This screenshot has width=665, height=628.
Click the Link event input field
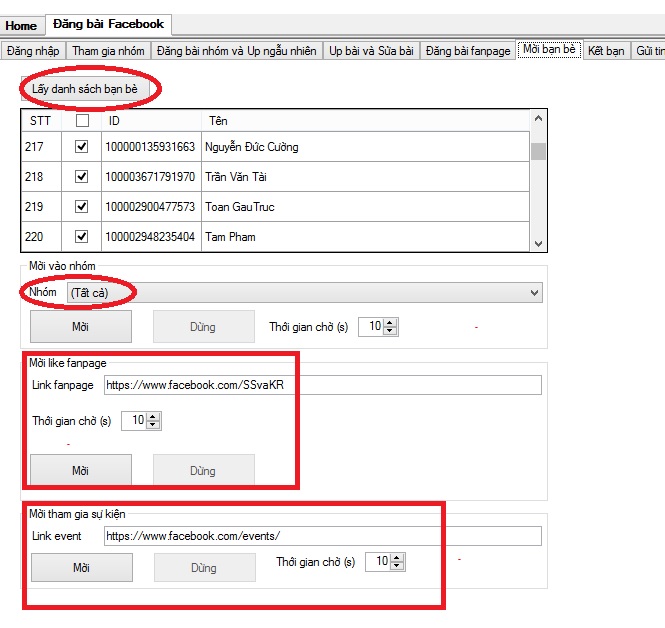[323, 536]
